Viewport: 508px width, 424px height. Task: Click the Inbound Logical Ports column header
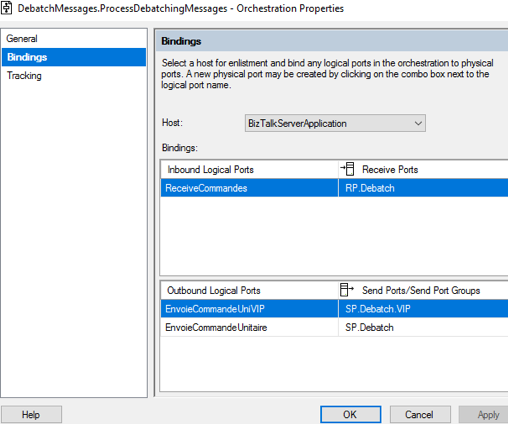pos(249,169)
